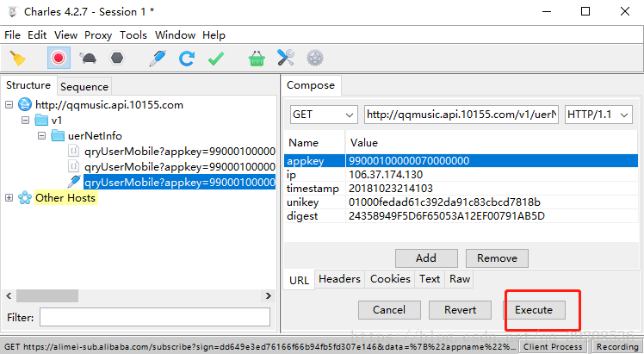Collapse the qqmusic.api.10155.com host node

point(9,105)
